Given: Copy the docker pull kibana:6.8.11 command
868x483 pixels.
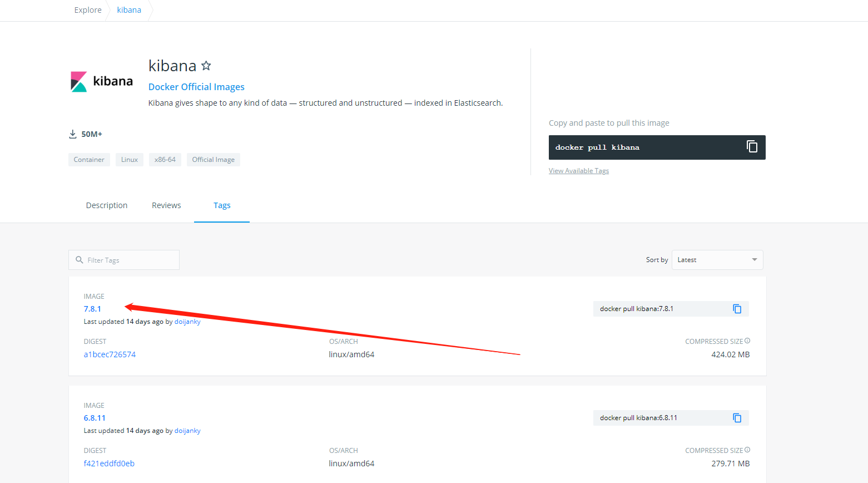Looking at the screenshot, I should point(737,418).
